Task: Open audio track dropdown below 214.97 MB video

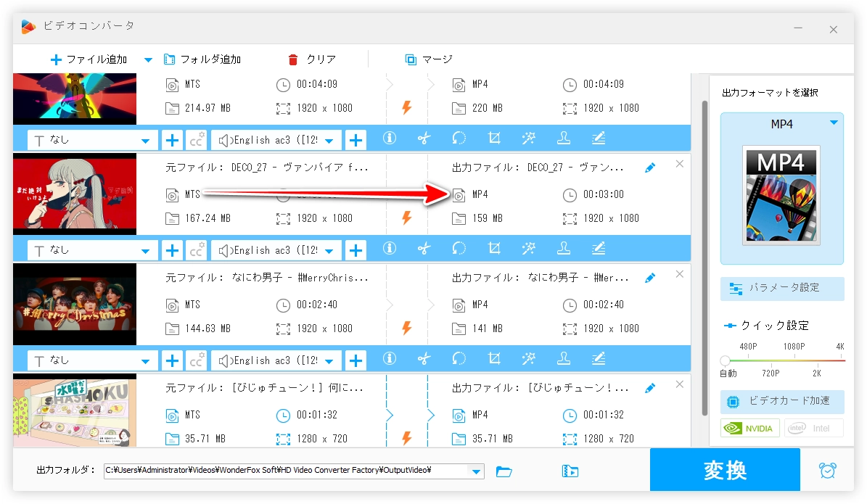Action: coord(276,141)
